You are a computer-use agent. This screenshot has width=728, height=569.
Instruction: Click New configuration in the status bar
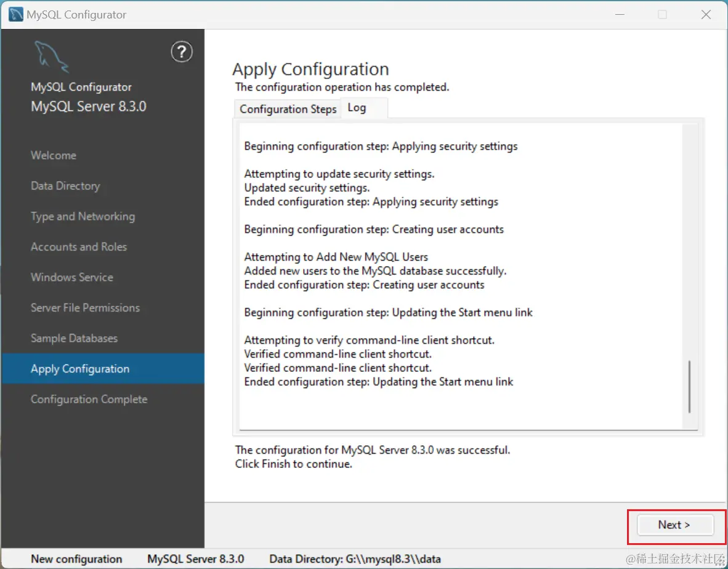[76, 559]
